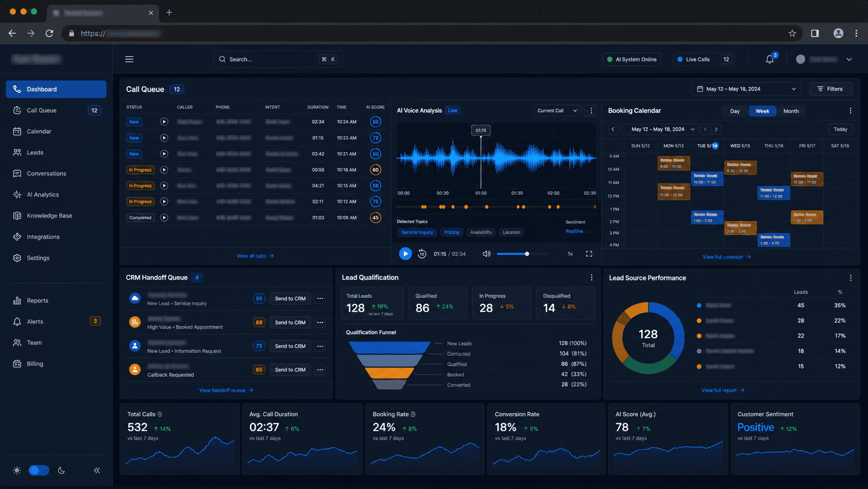Open browser profile icon

tap(838, 33)
